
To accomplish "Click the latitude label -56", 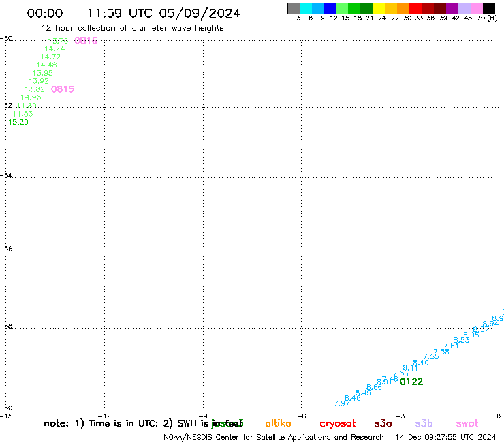I will [x=6, y=249].
